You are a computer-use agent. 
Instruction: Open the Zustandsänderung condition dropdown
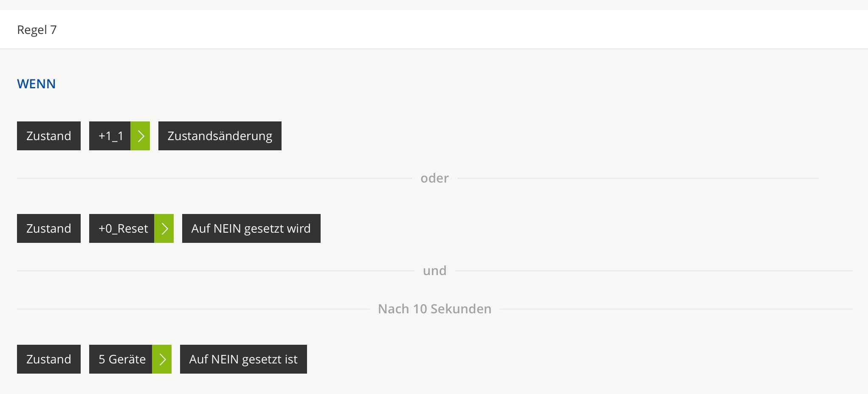coord(220,136)
